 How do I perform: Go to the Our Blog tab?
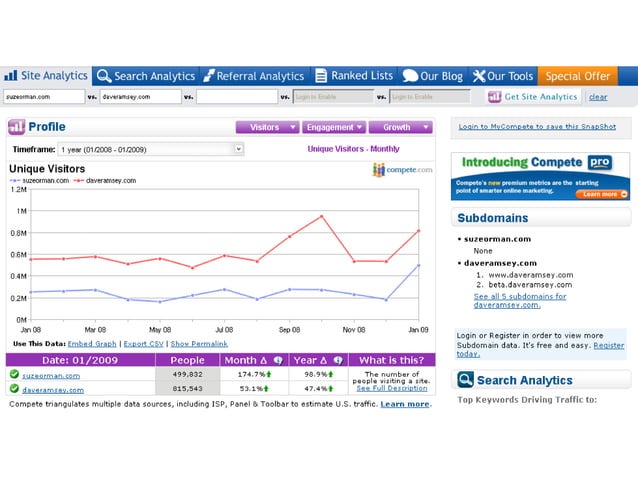coord(433,76)
